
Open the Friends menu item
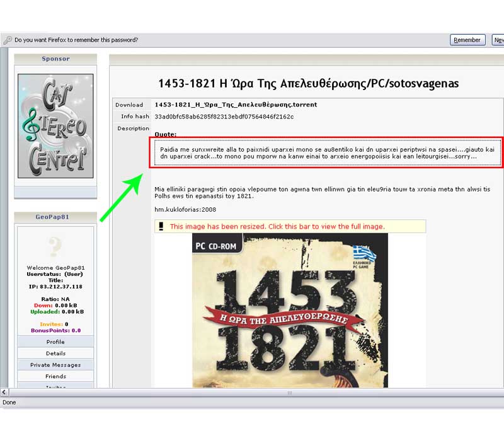55,376
